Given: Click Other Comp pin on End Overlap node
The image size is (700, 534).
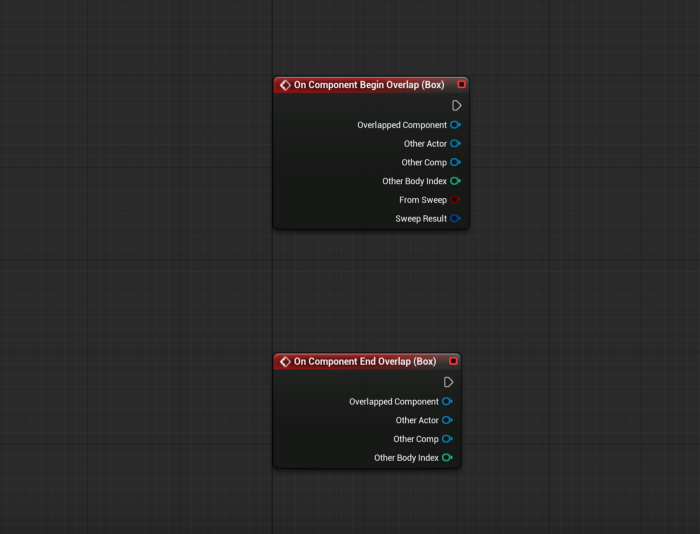Looking at the screenshot, I should pyautogui.click(x=447, y=439).
